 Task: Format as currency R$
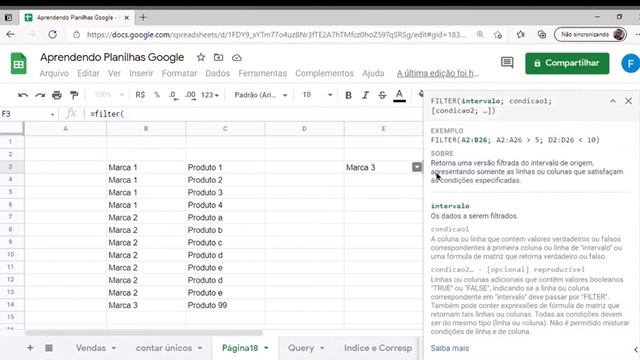coord(140,95)
